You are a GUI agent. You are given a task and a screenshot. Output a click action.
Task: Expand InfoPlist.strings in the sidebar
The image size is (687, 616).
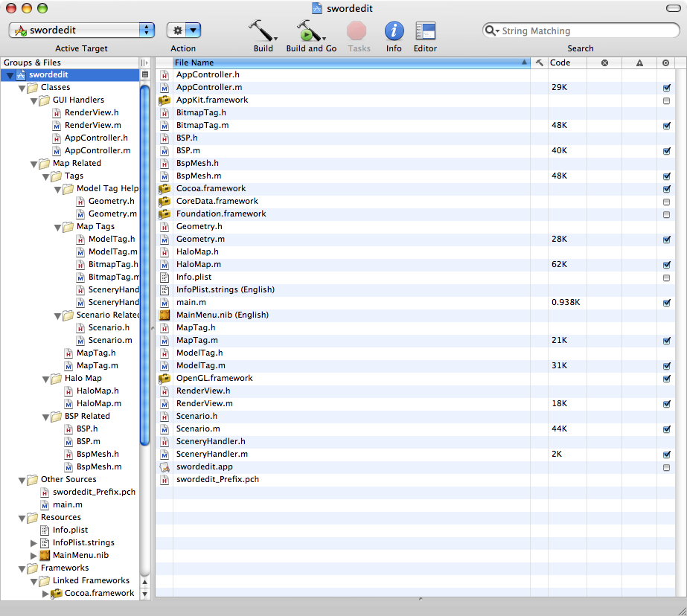(33, 543)
